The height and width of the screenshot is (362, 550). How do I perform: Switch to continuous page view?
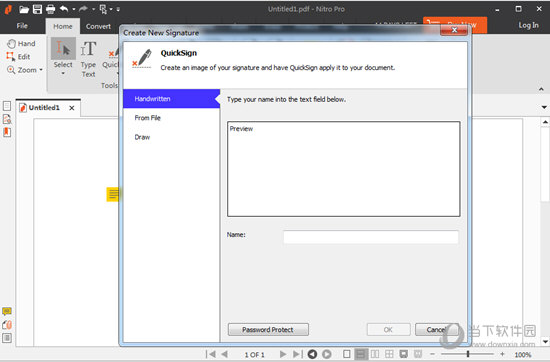point(361,354)
